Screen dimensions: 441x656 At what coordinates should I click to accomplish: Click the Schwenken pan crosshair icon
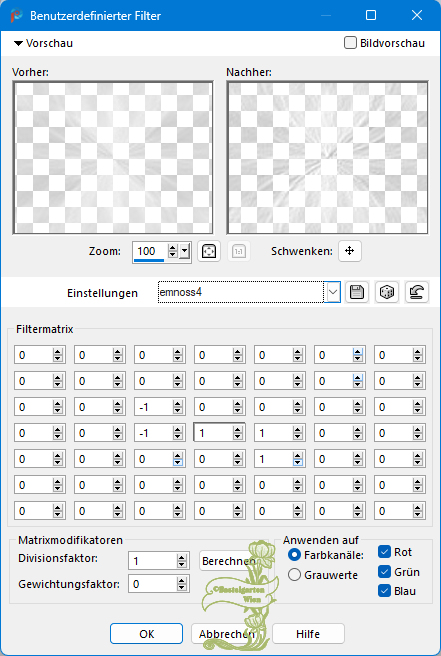tap(349, 251)
